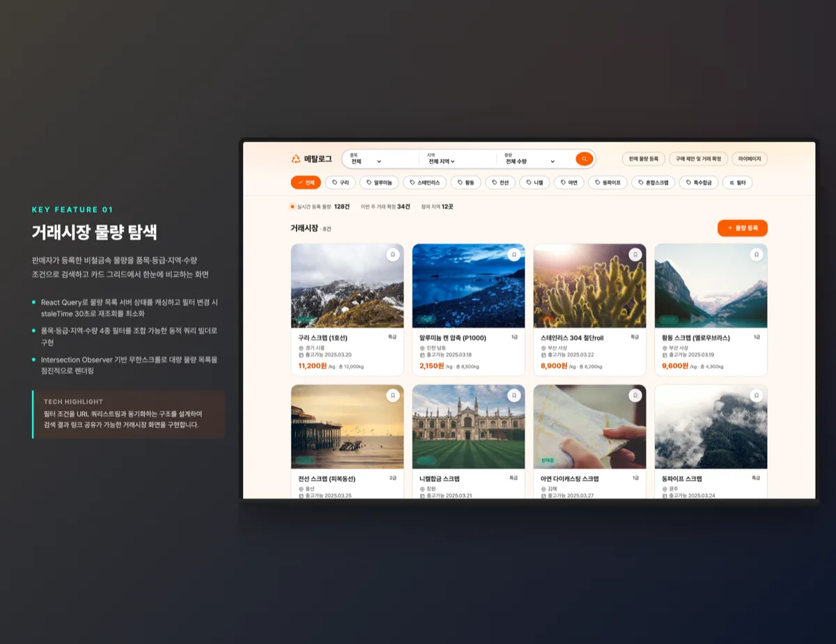The image size is (836, 644).
Task: Click the 참여 지역 12곳 stat
Action: (438, 207)
